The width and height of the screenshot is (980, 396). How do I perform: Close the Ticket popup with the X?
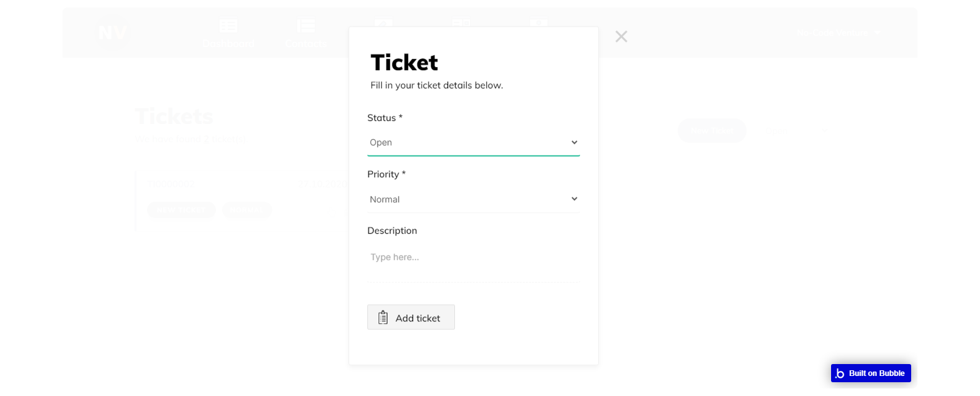click(621, 37)
